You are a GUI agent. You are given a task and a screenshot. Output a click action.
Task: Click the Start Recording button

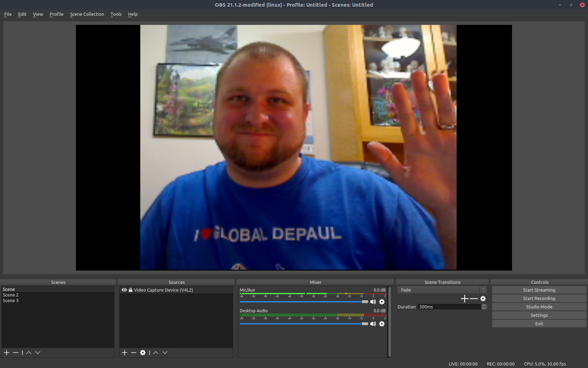tap(539, 299)
